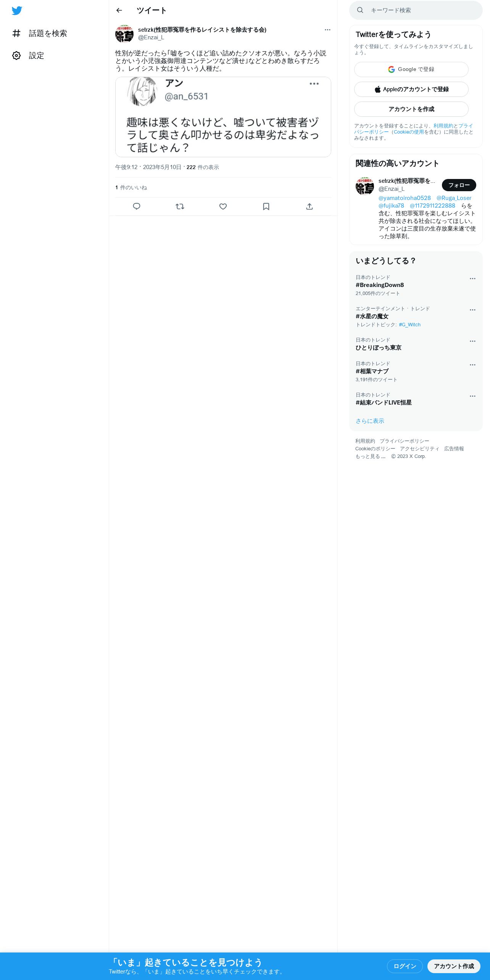
Task: Click さらに表示 under trends
Action: click(370, 421)
